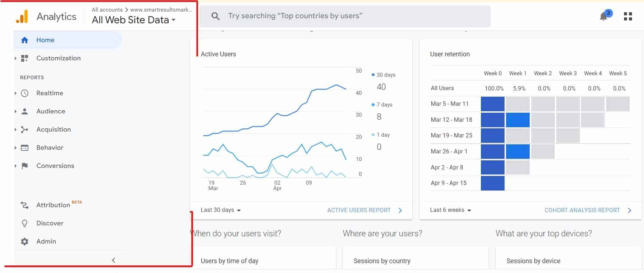Open the Last 30 days dropdown
644x273 pixels.
tap(221, 210)
